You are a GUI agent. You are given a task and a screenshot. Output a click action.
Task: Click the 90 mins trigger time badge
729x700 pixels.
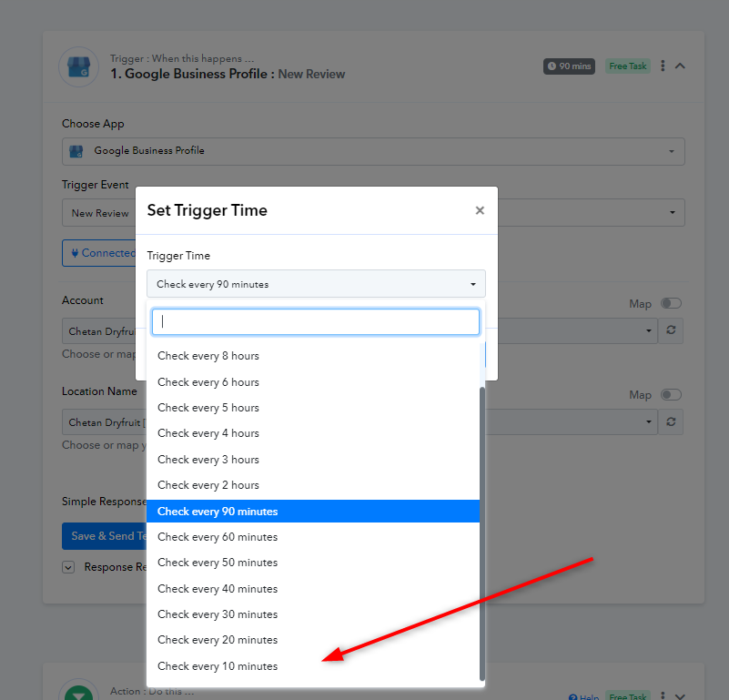pos(569,66)
